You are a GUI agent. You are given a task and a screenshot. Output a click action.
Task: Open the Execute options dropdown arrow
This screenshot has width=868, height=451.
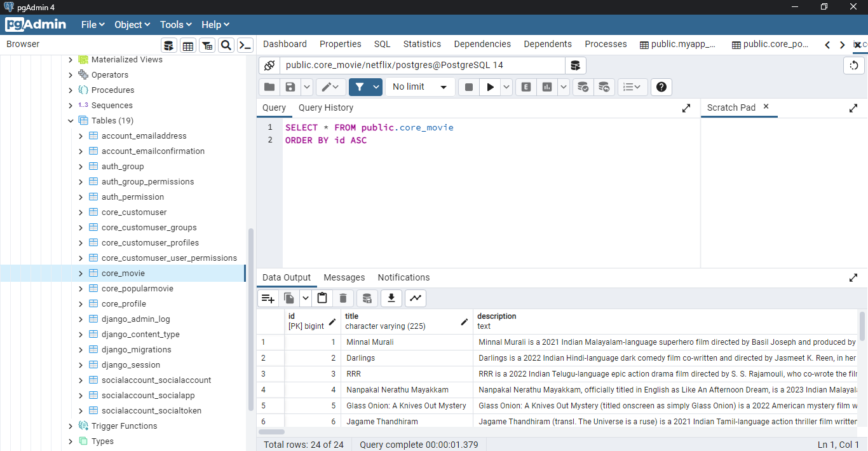coord(506,87)
